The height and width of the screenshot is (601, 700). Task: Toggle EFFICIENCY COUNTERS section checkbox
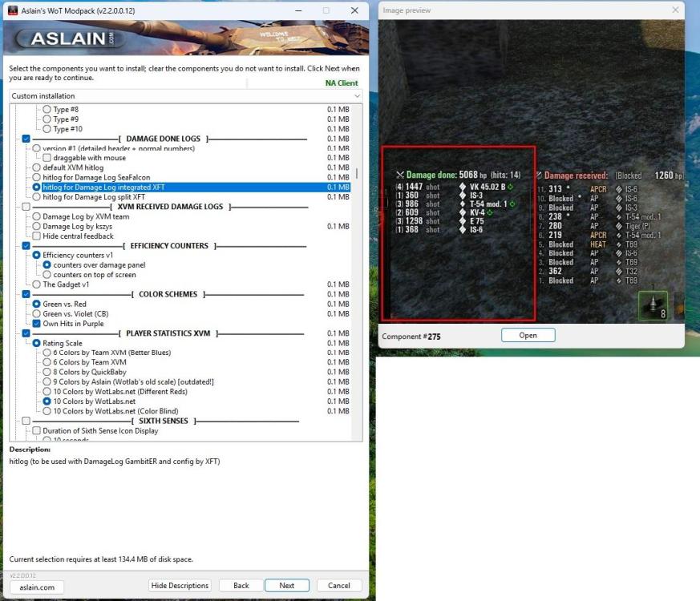pyautogui.click(x=26, y=246)
